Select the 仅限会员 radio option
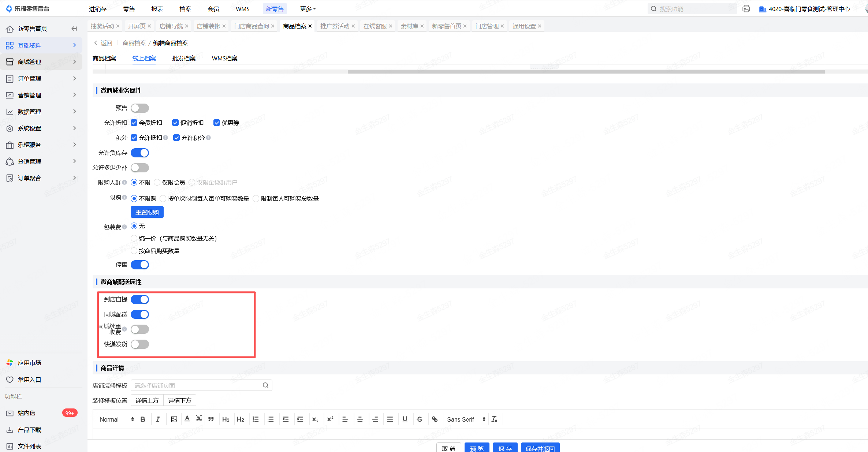The height and width of the screenshot is (452, 868). (157, 182)
